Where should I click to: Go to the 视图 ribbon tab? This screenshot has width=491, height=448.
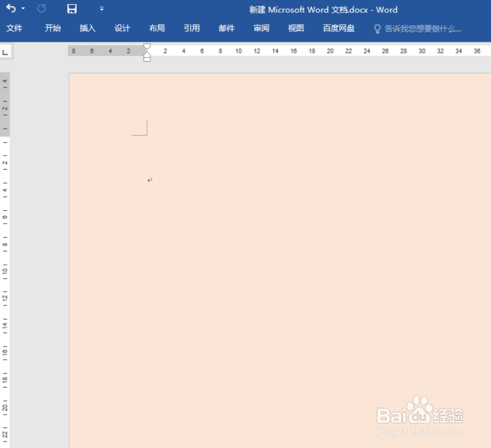[x=296, y=29]
